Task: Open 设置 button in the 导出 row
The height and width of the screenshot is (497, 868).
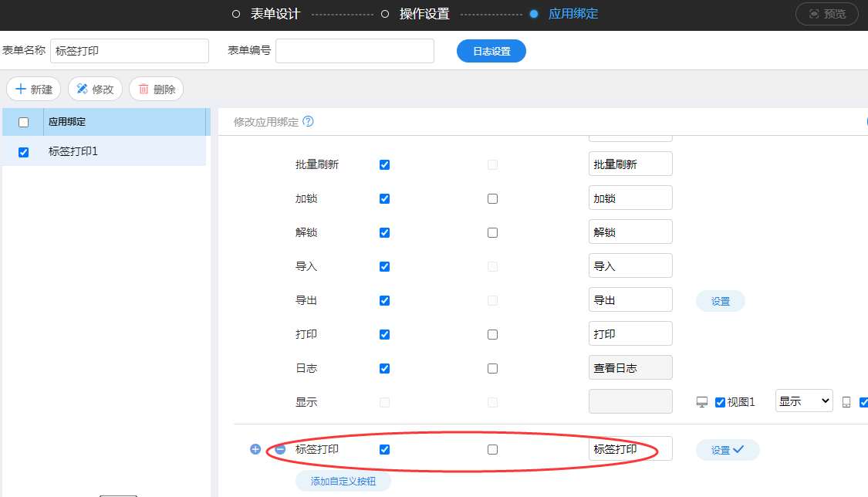Action: [x=721, y=301]
